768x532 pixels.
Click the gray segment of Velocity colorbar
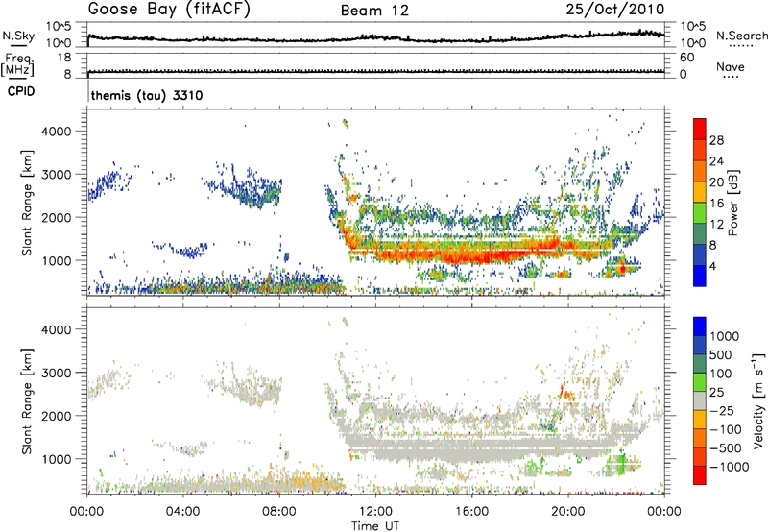700,401
